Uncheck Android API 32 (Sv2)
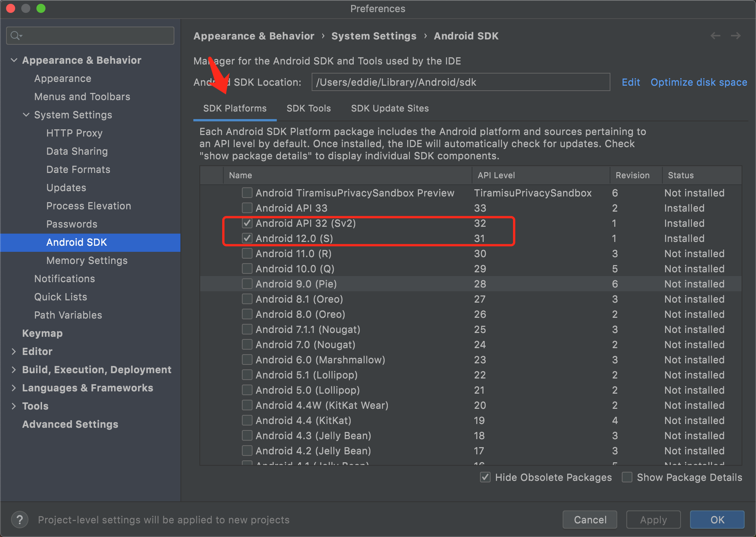Screen dimensions: 756x537 (247, 223)
